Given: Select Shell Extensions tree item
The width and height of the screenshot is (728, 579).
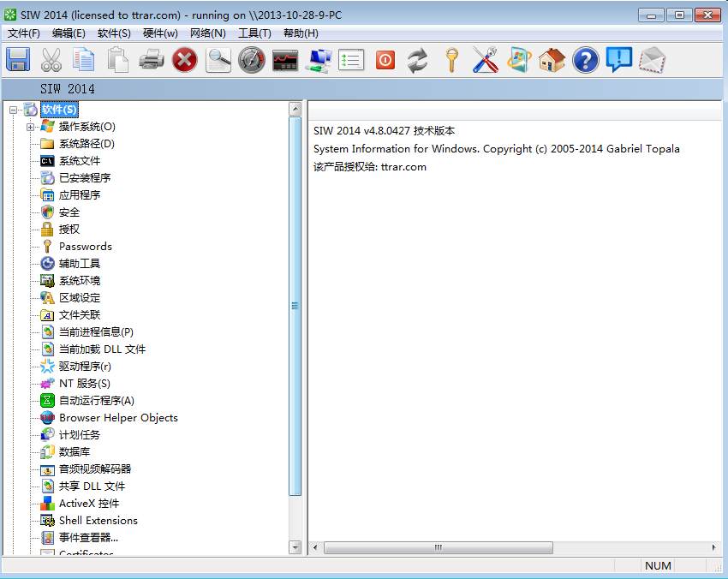Looking at the screenshot, I should click(x=98, y=521).
